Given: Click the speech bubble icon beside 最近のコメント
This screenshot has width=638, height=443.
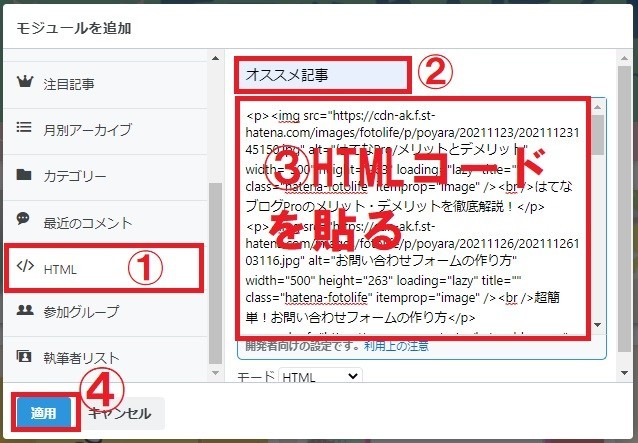Looking at the screenshot, I should 23,219.
